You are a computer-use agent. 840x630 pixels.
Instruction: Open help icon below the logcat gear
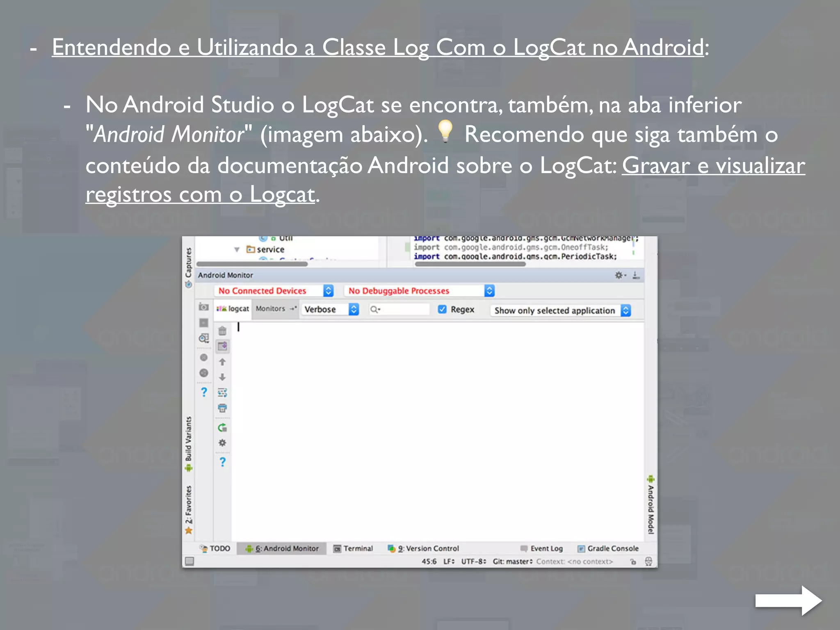(x=222, y=462)
